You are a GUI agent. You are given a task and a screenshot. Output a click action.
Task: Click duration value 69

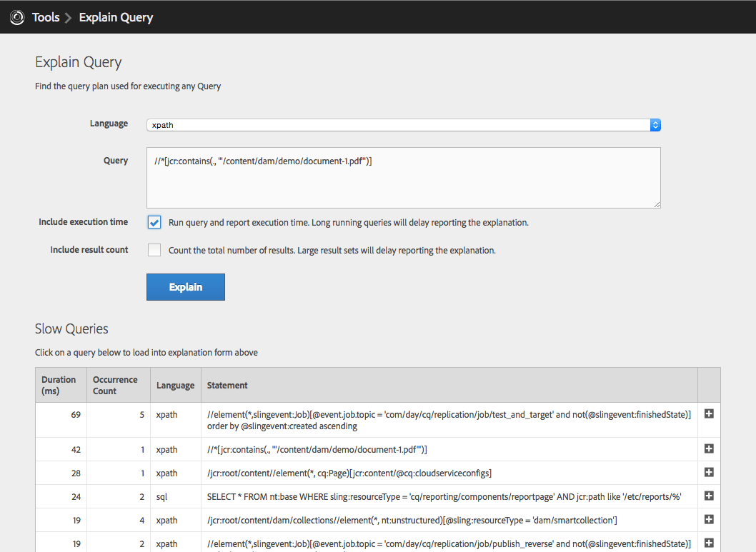click(76, 415)
